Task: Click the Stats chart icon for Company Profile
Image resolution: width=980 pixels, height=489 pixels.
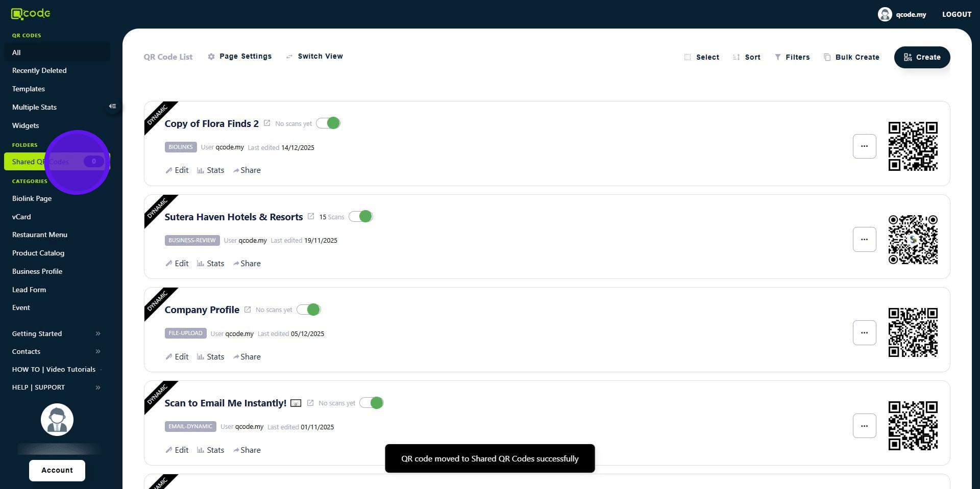Action: 201,357
